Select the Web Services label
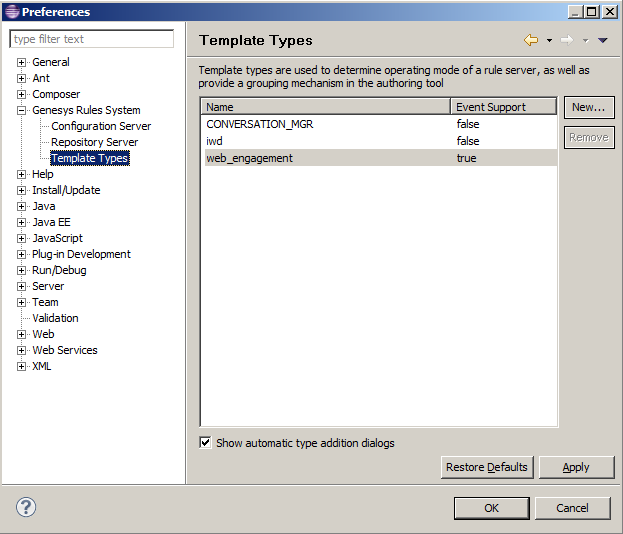 65,350
